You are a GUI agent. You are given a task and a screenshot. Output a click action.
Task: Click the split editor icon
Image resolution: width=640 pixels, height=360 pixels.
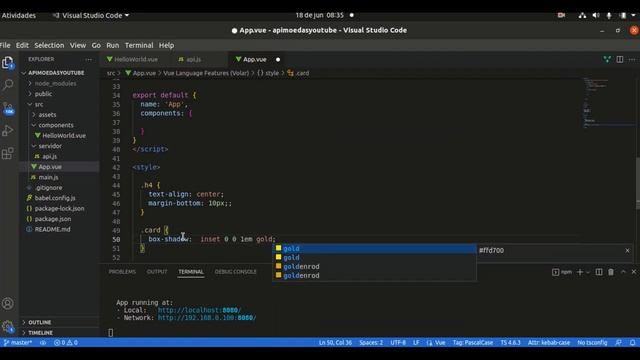pos(620,59)
